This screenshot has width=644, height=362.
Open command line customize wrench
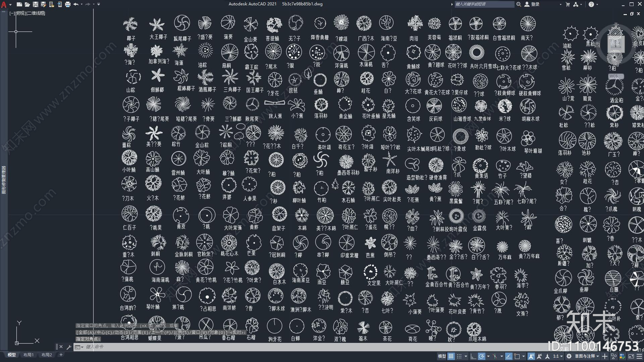pyautogui.click(x=69, y=347)
